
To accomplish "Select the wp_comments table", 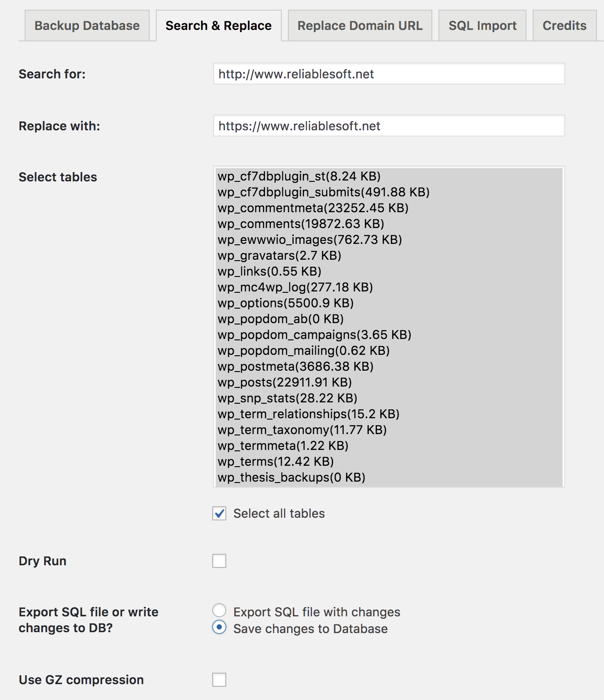I will [300, 224].
